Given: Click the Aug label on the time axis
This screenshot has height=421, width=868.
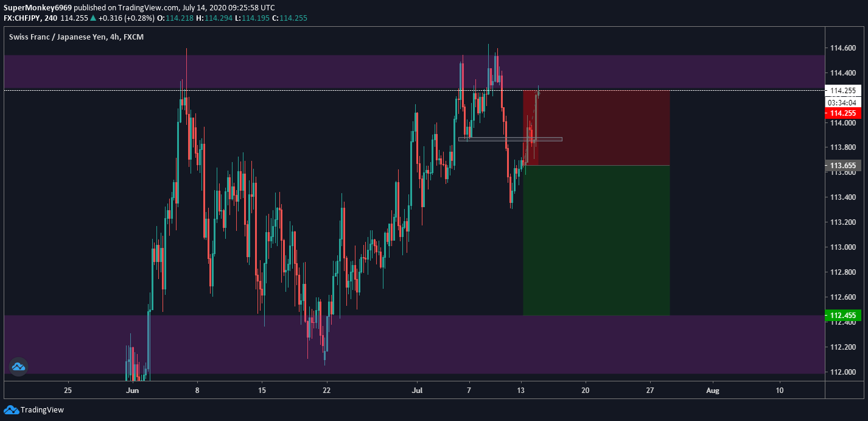Looking at the screenshot, I should click(712, 390).
